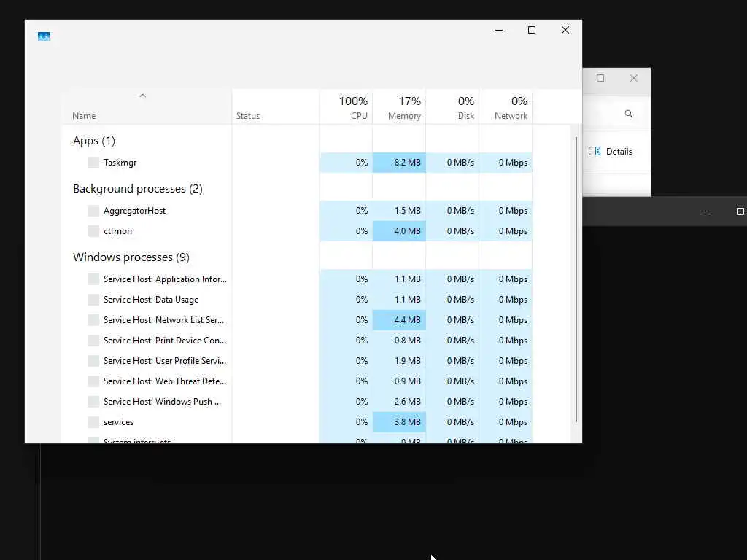747x560 pixels.
Task: Click the 1.9 MB memory cell
Action: point(399,361)
